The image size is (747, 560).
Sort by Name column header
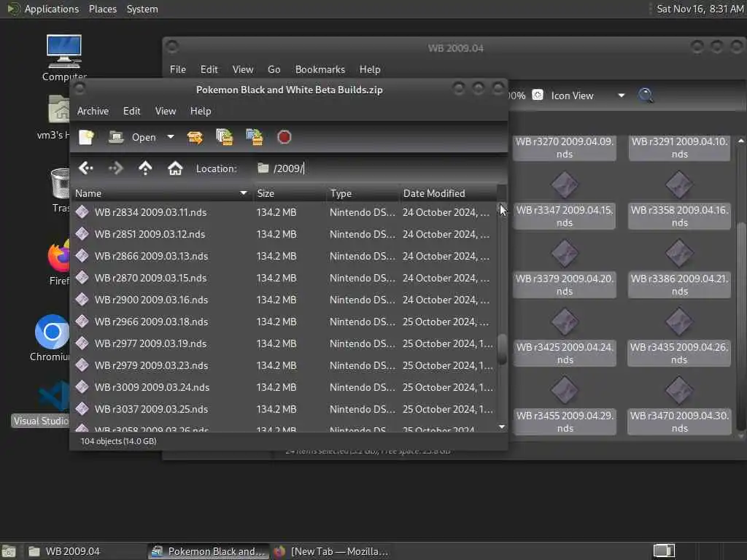coord(161,193)
